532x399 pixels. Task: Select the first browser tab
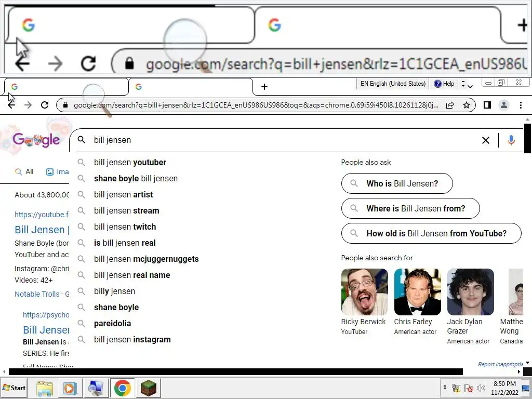pos(66,87)
